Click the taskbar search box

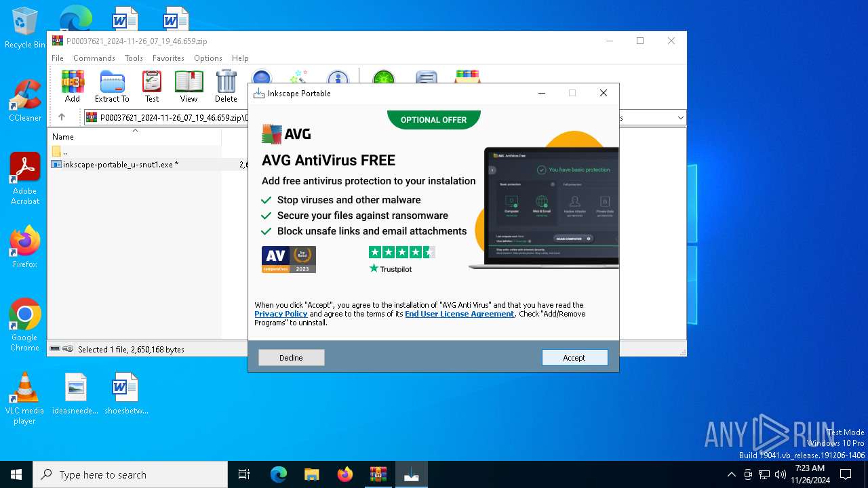(130, 474)
